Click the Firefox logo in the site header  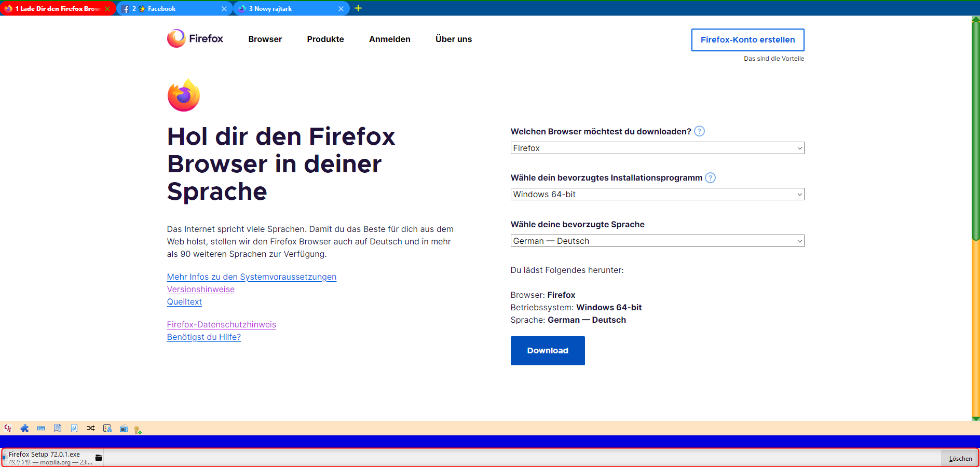[x=195, y=38]
